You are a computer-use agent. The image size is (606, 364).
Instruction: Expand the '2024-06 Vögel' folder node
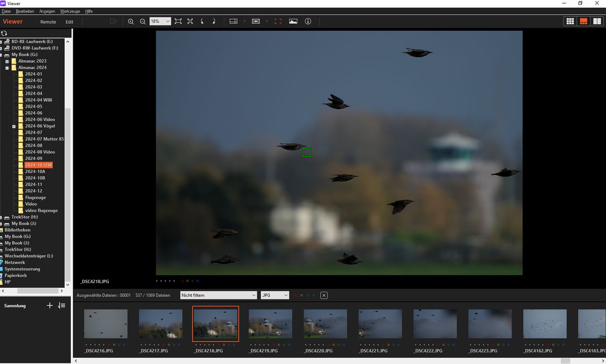[x=14, y=126]
